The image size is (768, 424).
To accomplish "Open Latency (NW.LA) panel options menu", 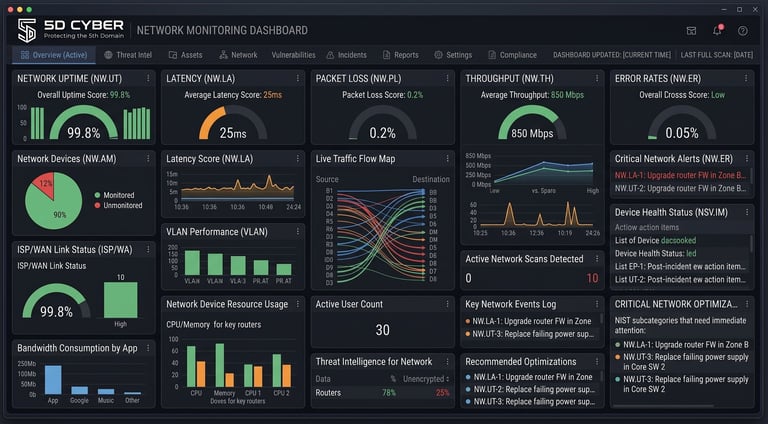I will [x=297, y=78].
